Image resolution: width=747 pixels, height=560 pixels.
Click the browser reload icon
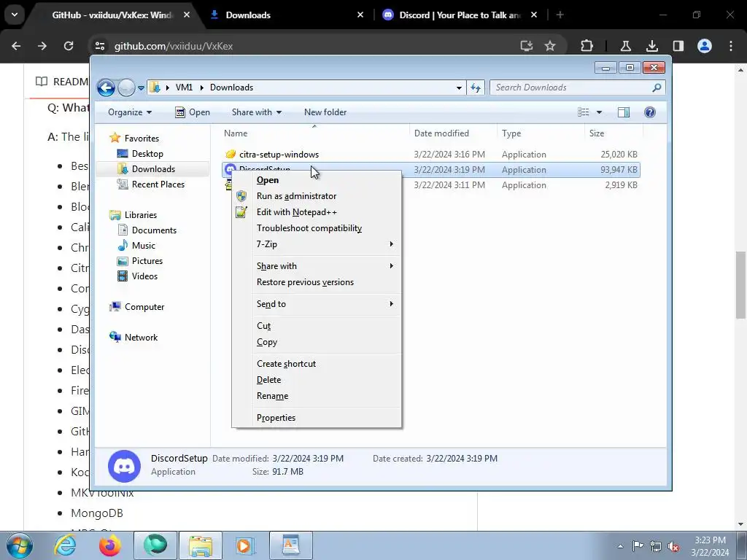pyautogui.click(x=69, y=46)
